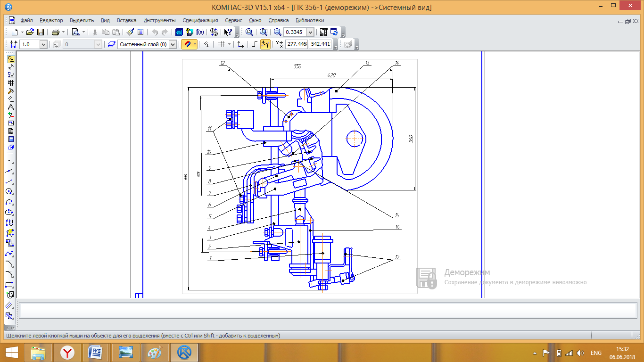This screenshot has height=362, width=644.
Task: Click the hammer Editing panel icon
Action: (10, 91)
